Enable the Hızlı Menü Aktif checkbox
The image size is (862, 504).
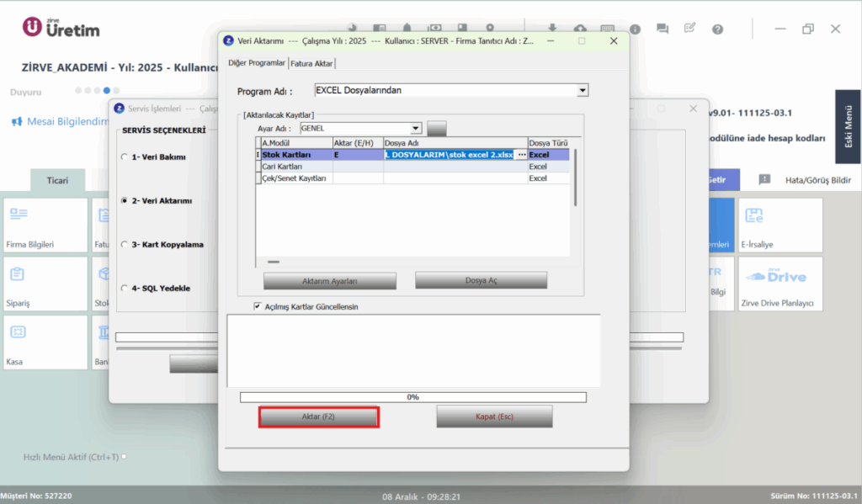tap(125, 457)
